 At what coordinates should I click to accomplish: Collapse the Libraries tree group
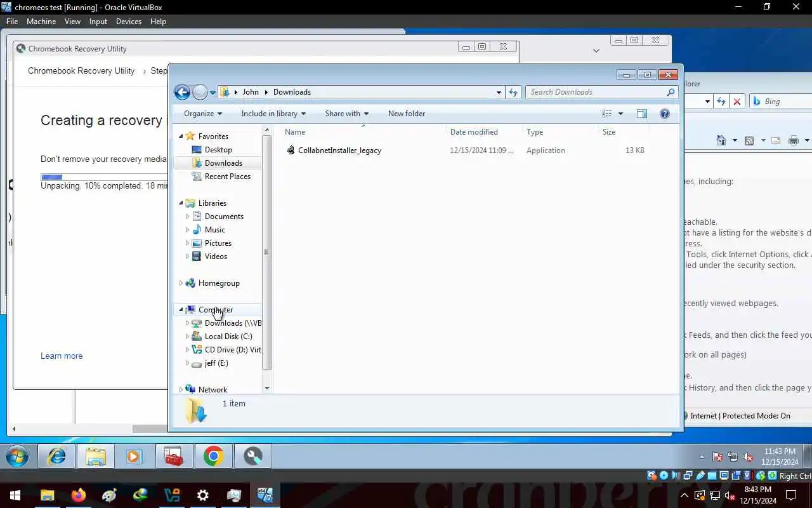181,203
